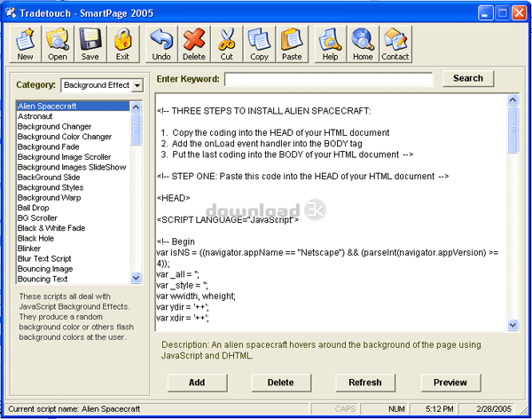The width and height of the screenshot is (532, 419).
Task: Cut the selection with the scissors icon
Action: 226,43
